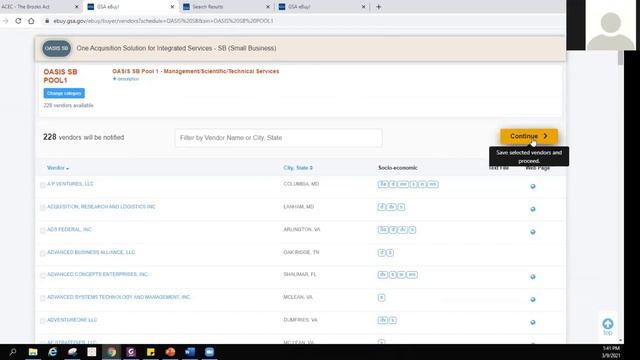Tick checkbox for Advanced Business Alliance, LLC
The height and width of the screenshot is (360, 640).
click(42, 254)
